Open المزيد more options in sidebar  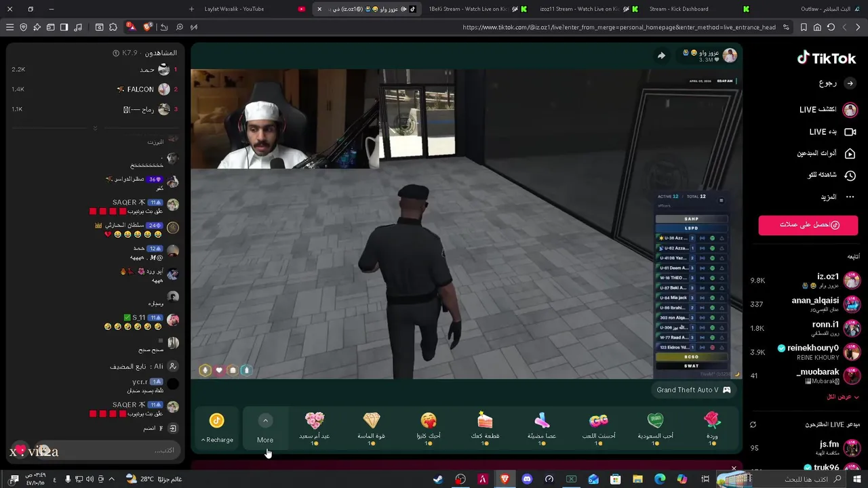pyautogui.click(x=837, y=197)
